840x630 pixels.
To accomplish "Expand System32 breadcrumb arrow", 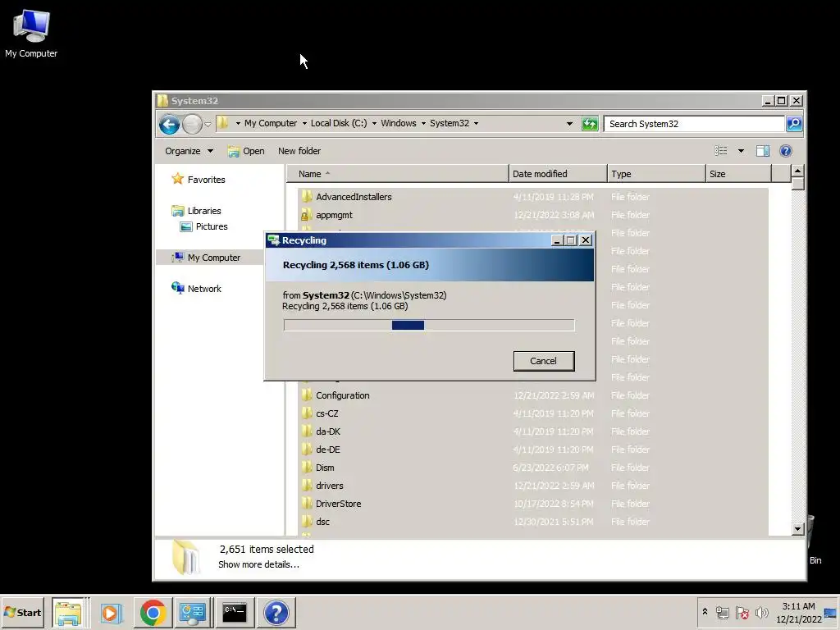I will coord(476,123).
